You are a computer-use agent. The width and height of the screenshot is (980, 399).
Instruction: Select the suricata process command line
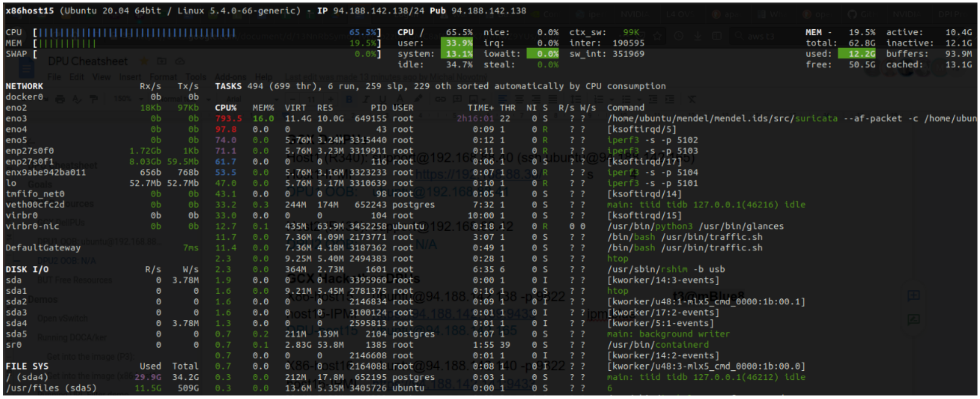coord(792,118)
